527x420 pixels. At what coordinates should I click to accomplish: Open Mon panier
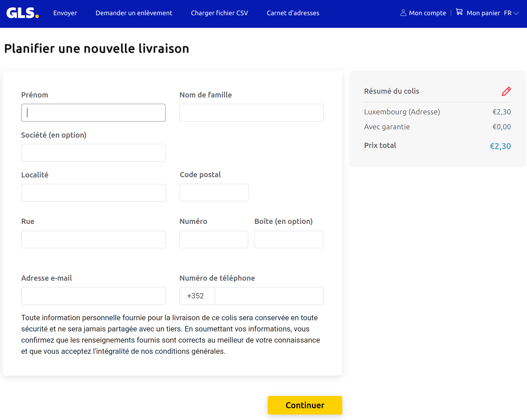[x=483, y=13]
